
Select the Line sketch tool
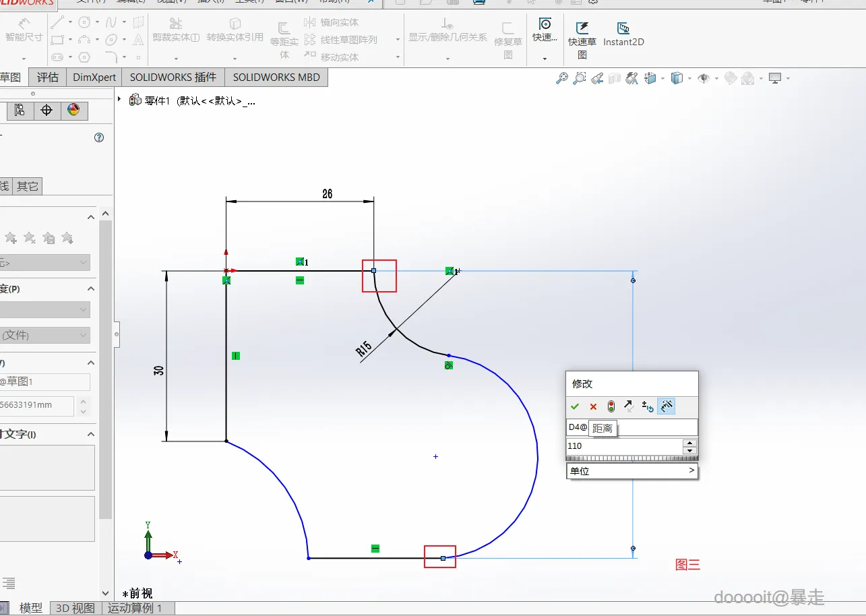58,22
